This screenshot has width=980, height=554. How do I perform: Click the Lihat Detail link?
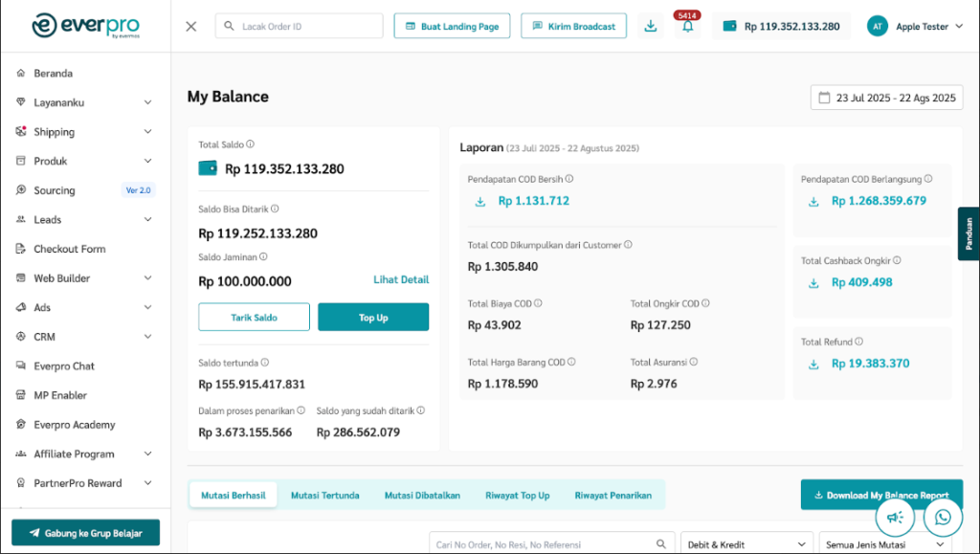point(400,279)
